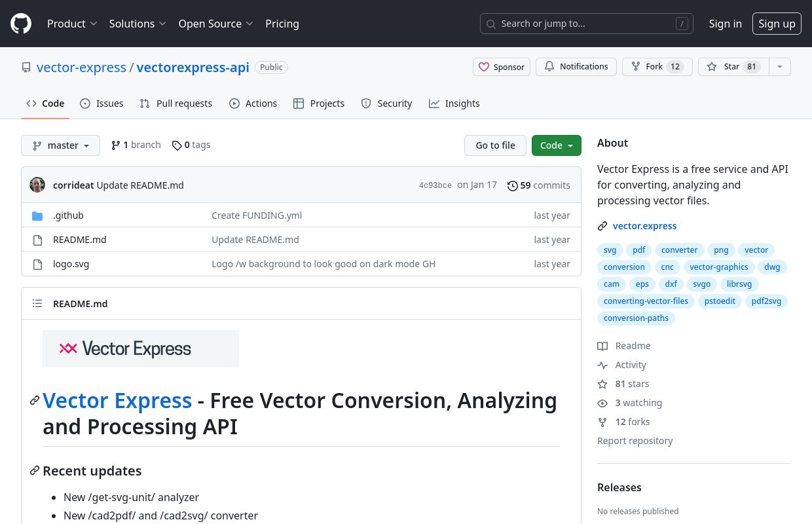Viewport: 812px width, 524px height.
Task: Click the Search or jump to field
Action: click(587, 24)
